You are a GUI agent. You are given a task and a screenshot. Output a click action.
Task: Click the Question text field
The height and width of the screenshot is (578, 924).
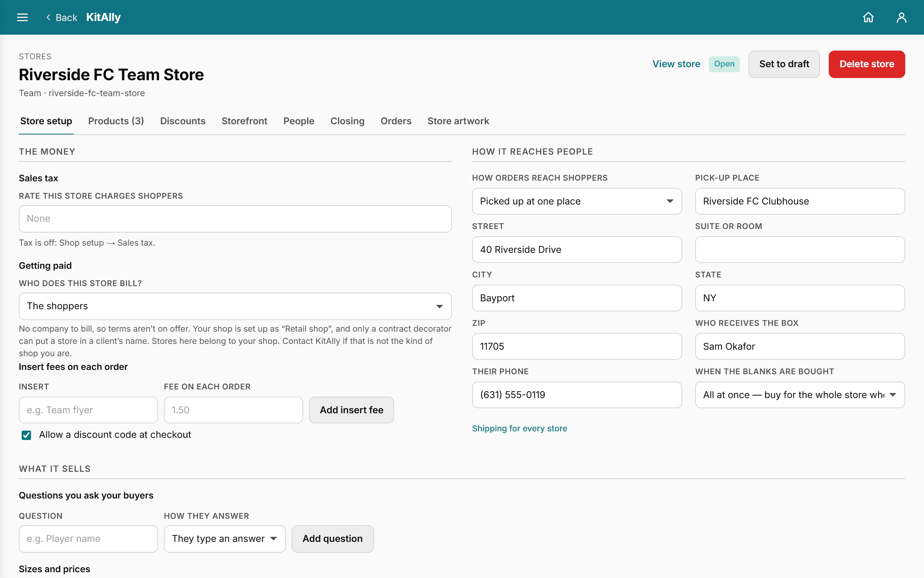tap(88, 539)
